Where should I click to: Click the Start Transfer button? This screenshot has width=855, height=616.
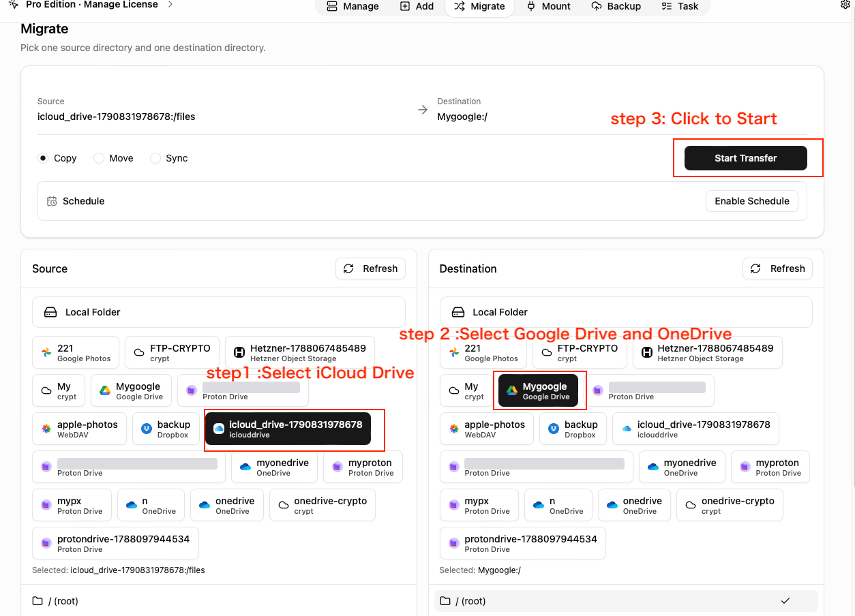coord(746,158)
